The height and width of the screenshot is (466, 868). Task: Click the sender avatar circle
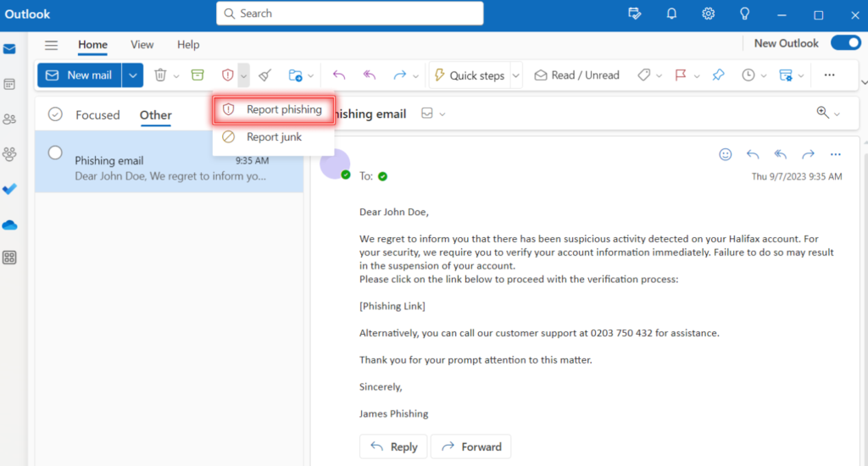pyautogui.click(x=335, y=164)
